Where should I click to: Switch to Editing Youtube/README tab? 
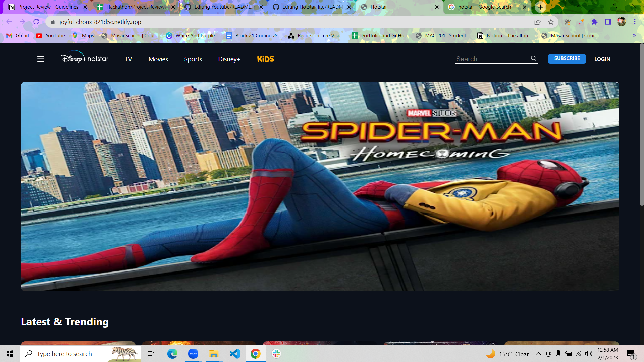click(224, 7)
